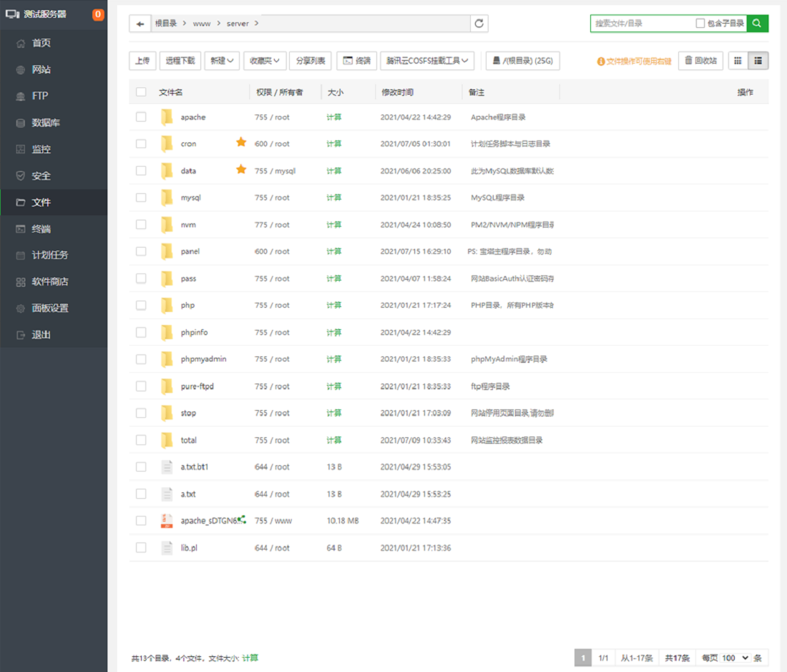Toggle the include subdirectories checkbox

700,24
